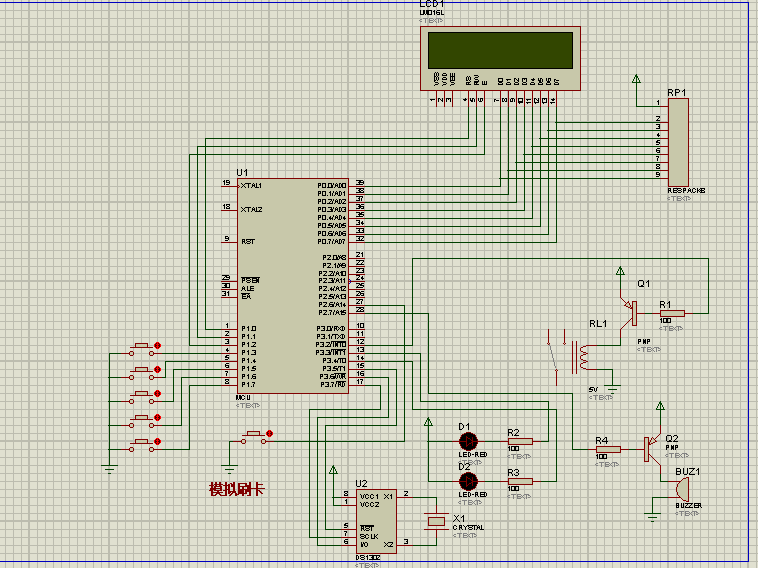Click the R1 resistor next to Q1
Screen dimensions: 758x568
[x=672, y=313]
